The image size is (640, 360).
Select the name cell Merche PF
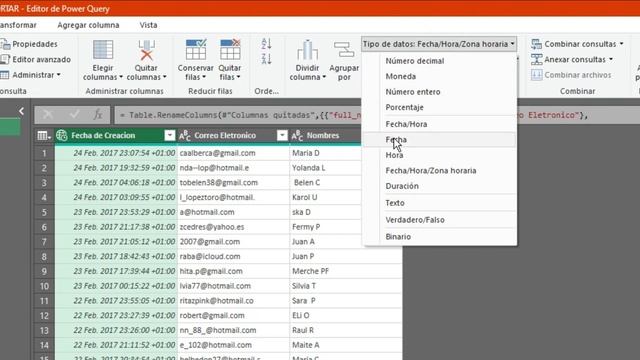[345, 271]
